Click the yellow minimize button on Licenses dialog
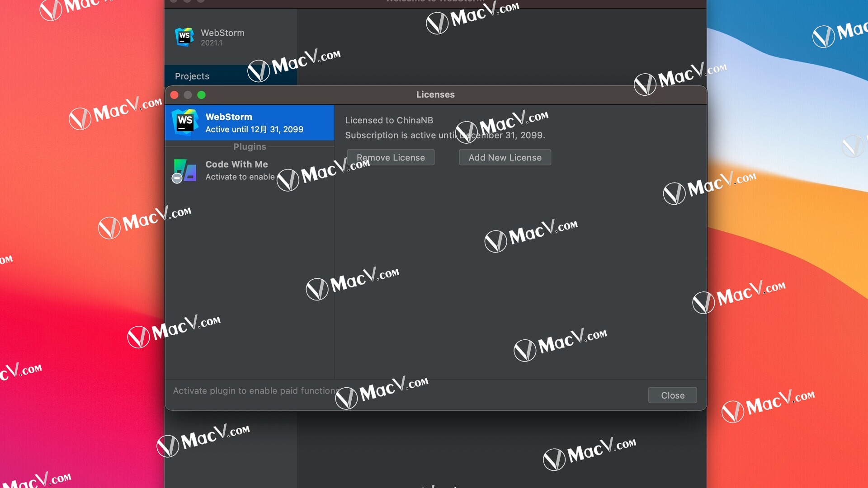Image resolution: width=868 pixels, height=488 pixels. coord(188,95)
